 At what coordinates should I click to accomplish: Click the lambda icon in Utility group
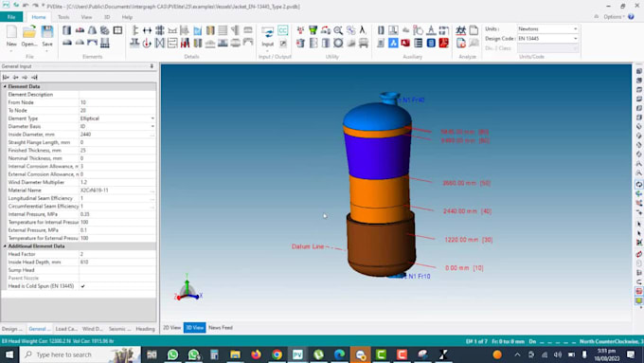click(363, 30)
